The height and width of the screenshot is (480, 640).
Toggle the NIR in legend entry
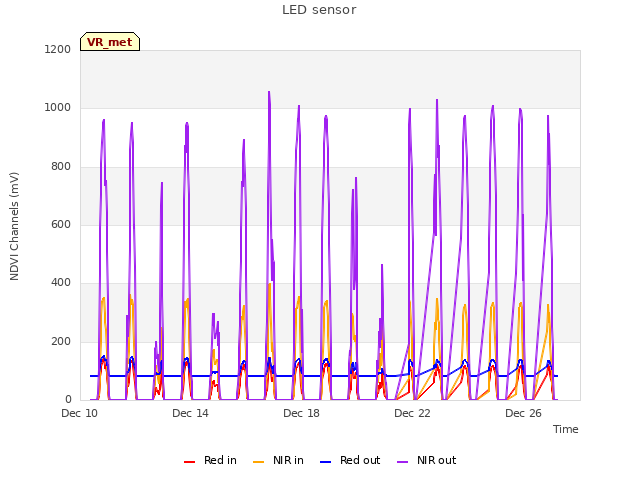278,460
